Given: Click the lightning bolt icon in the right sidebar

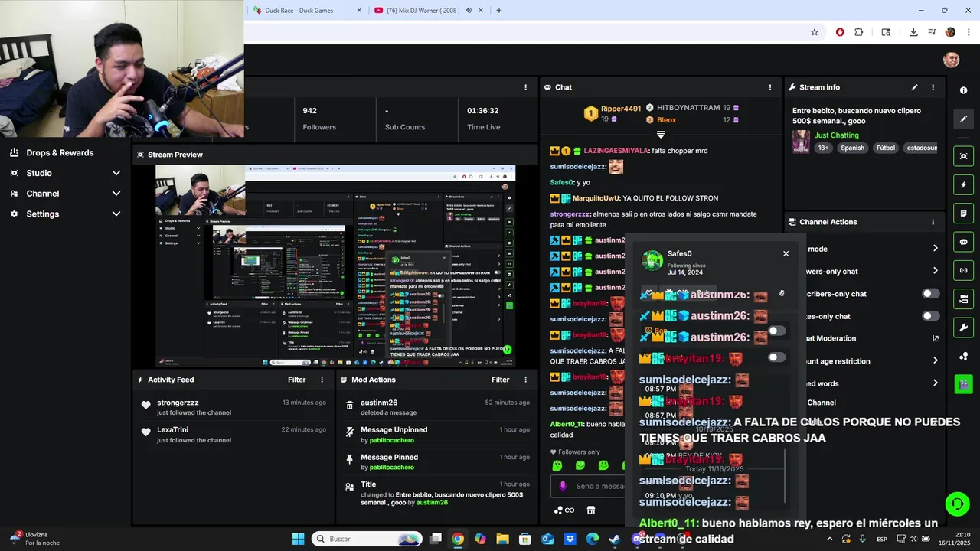Looking at the screenshot, I should [963, 184].
